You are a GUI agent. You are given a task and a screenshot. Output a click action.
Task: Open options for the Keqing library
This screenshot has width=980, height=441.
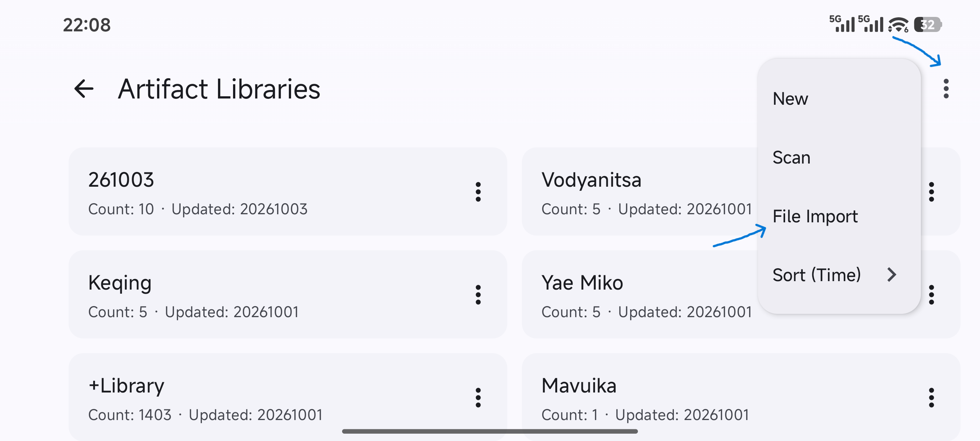click(x=478, y=294)
